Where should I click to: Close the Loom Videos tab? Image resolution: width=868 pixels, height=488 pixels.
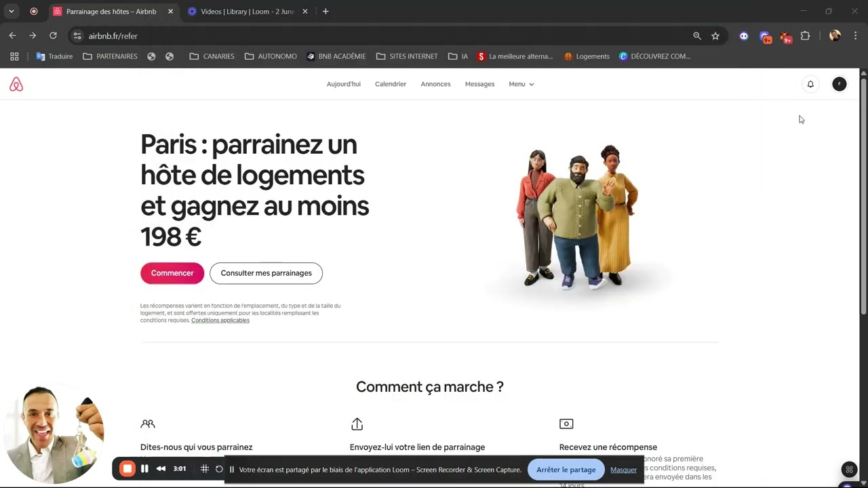tap(304, 12)
